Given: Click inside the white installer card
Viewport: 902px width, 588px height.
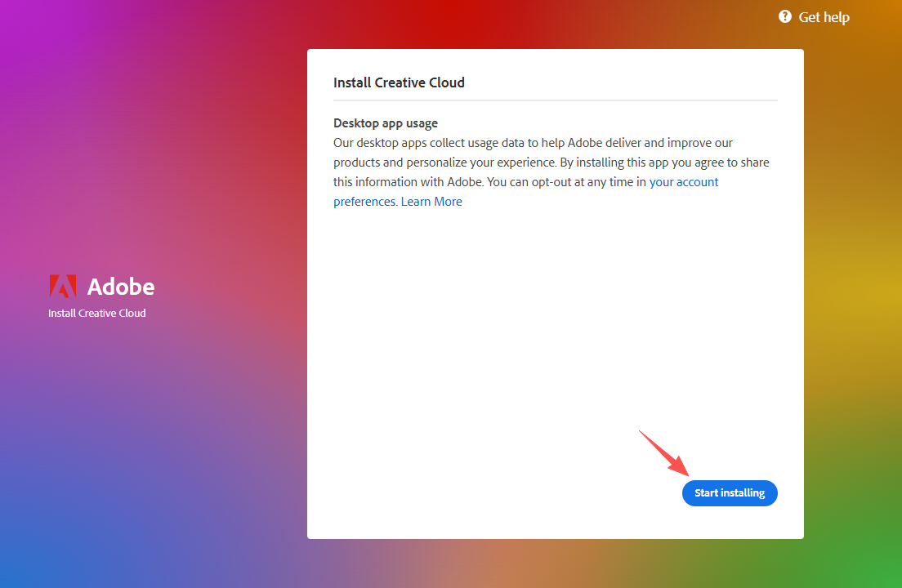Looking at the screenshot, I should tap(556, 327).
